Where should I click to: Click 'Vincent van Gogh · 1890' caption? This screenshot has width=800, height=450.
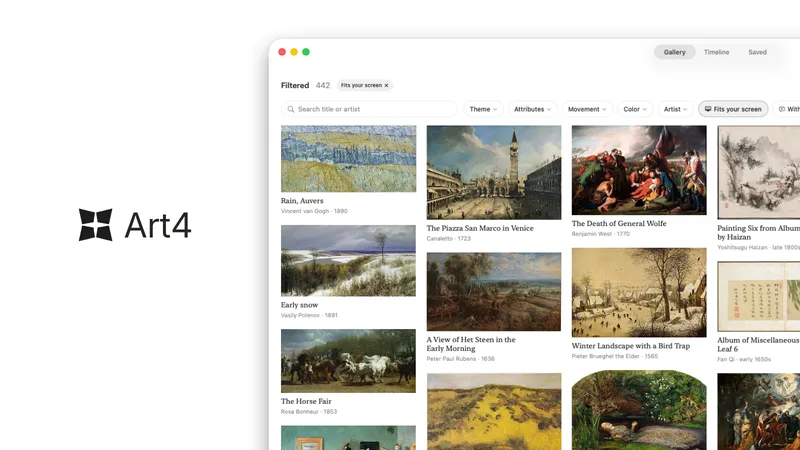click(314, 211)
